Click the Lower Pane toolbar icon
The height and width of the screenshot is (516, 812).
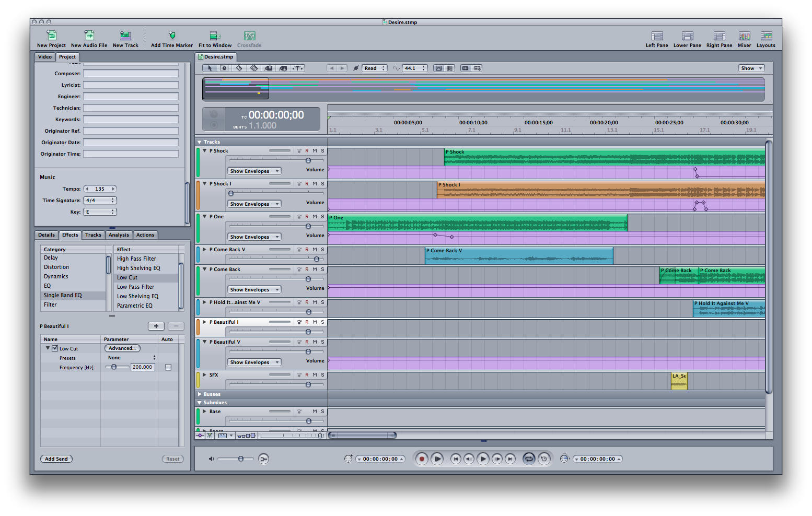tap(687, 36)
